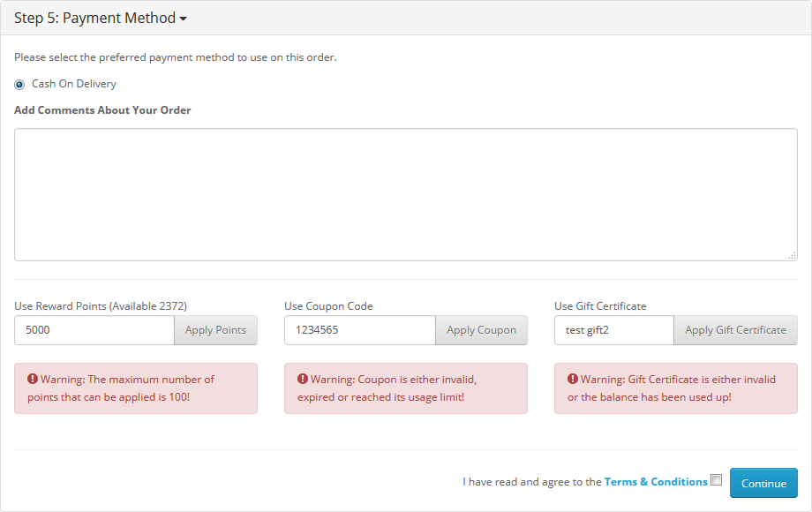Check the Terms & Conditions agreement checkbox
This screenshot has height=512, width=812.
coord(716,480)
